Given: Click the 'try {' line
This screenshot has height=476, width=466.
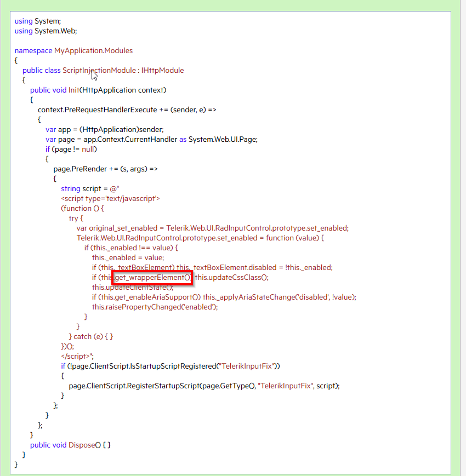Looking at the screenshot, I should pos(76,218).
